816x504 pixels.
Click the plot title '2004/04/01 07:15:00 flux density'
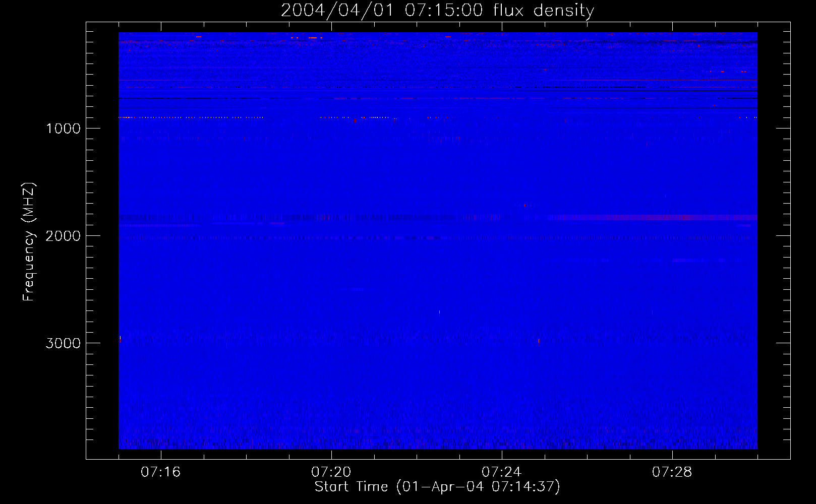pos(437,11)
